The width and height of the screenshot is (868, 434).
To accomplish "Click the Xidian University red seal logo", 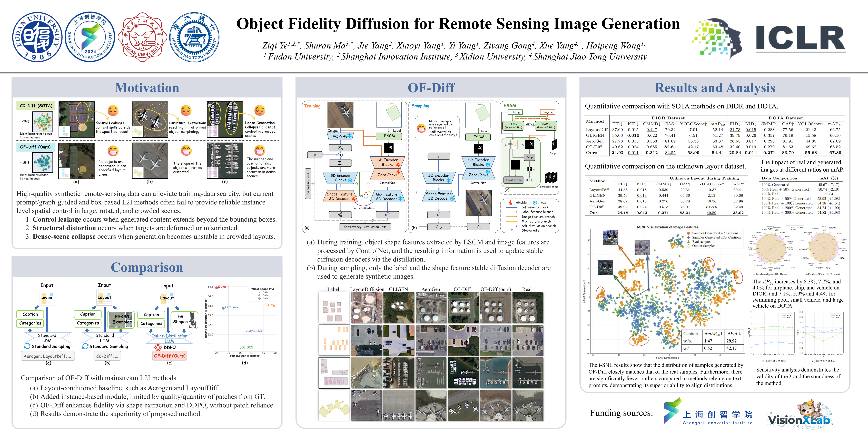I will coord(142,37).
